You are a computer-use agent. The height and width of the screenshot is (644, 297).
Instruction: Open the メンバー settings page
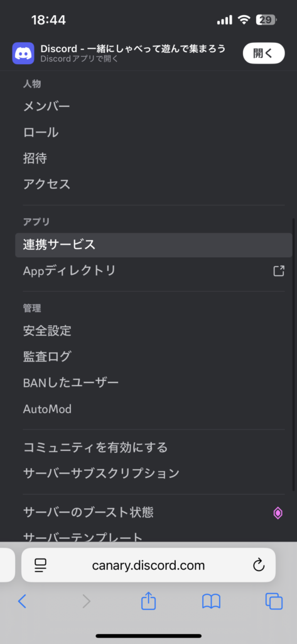(153, 107)
